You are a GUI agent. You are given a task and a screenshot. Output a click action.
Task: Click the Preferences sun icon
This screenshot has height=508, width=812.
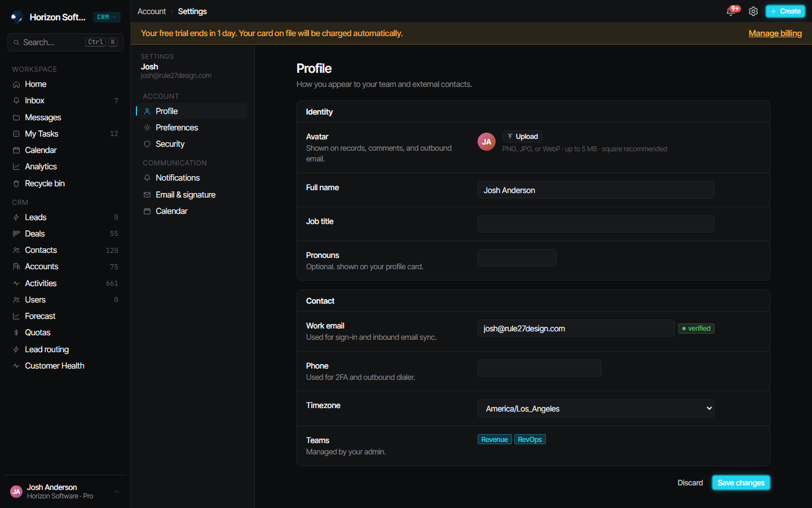[147, 128]
